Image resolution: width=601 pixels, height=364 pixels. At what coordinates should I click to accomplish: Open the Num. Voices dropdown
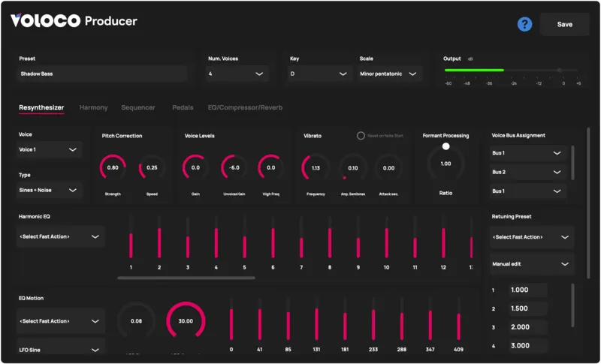tap(237, 74)
